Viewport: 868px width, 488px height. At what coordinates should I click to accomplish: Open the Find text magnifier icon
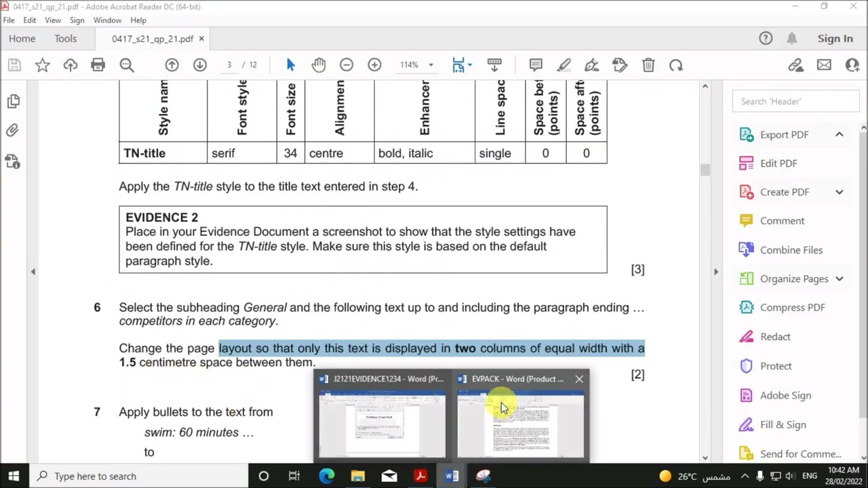[x=127, y=65]
